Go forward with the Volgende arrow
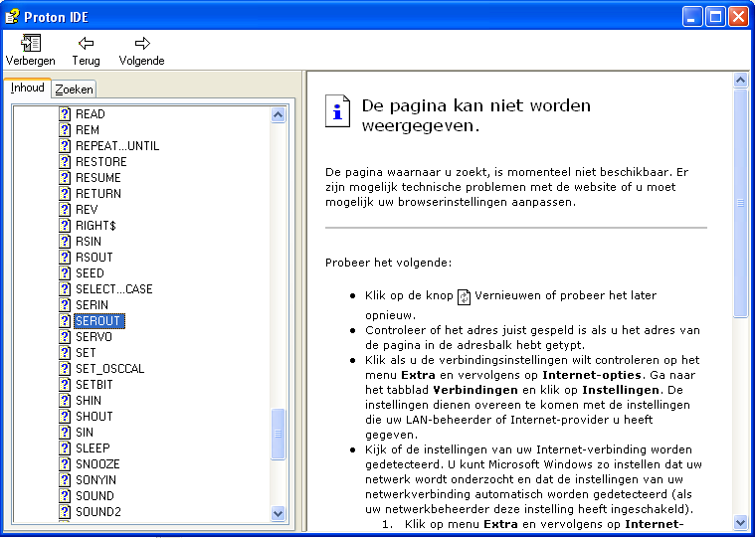756x538 pixels. click(142, 43)
